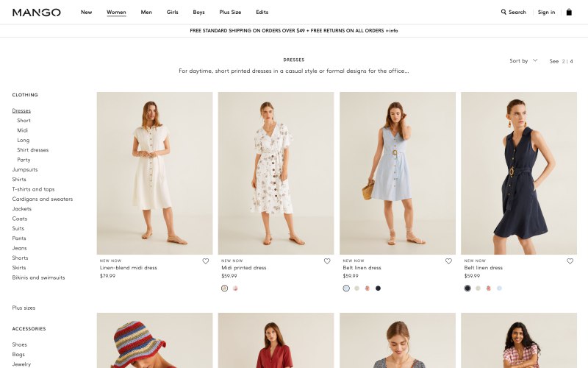Image resolution: width=588 pixels, height=368 pixels.
Task: Click Sign in link
Action: pos(546,12)
